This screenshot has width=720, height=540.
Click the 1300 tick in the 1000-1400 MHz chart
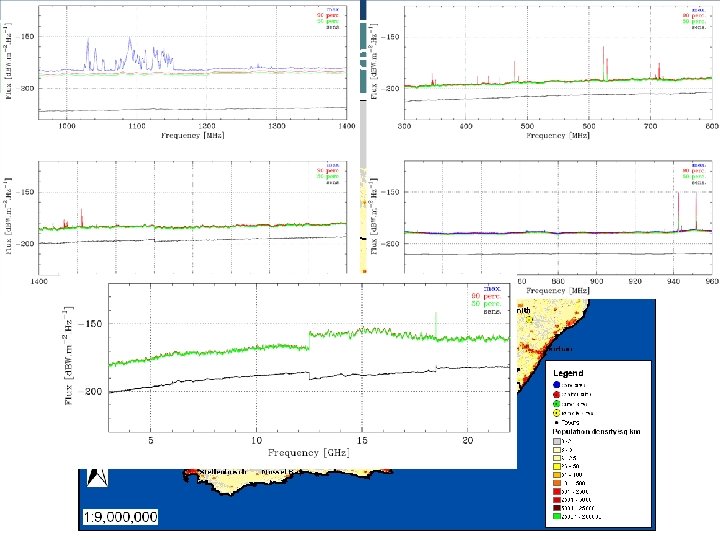click(x=276, y=126)
